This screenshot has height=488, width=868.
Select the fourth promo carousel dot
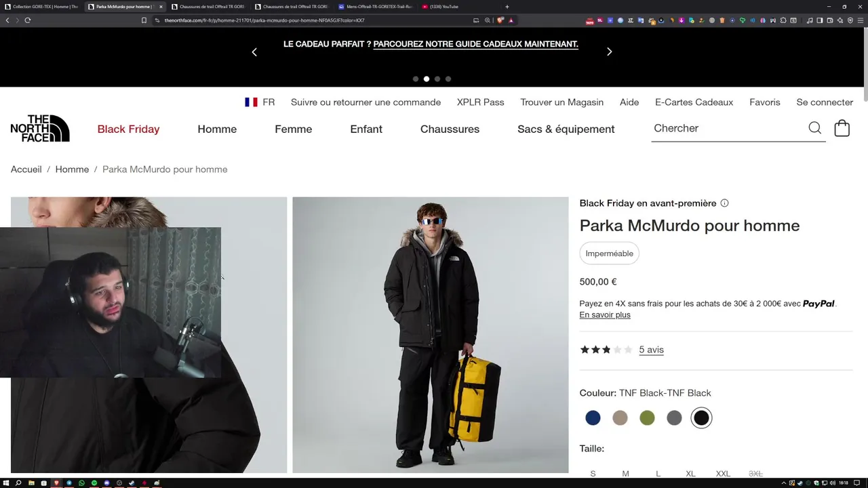click(448, 79)
